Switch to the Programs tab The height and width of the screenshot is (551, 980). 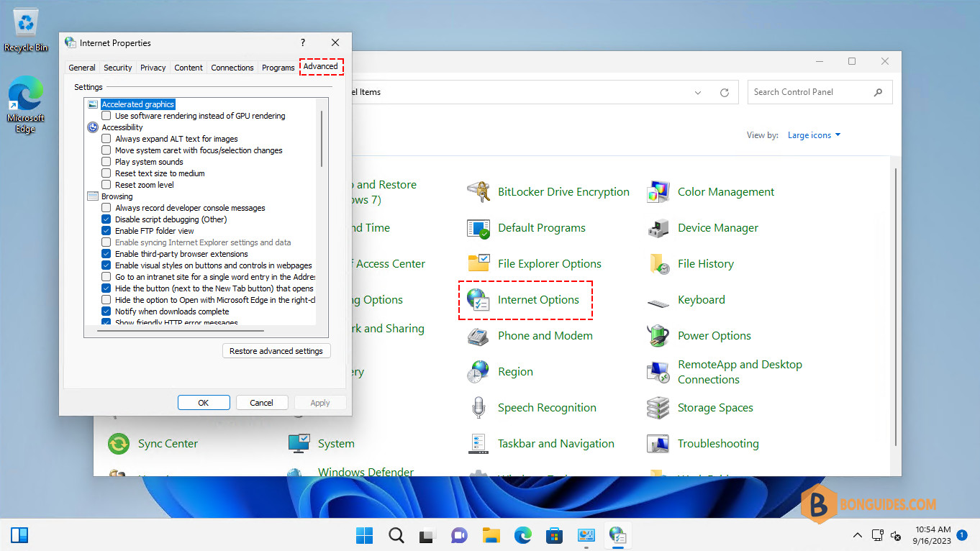pos(278,68)
